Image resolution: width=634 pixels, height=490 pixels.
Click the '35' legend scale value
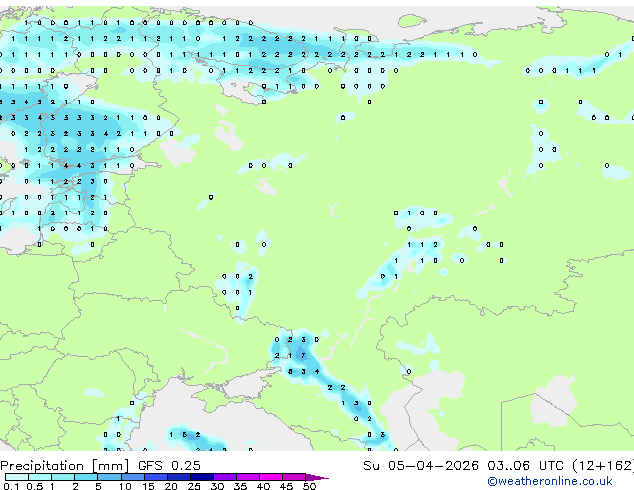pos(240,486)
